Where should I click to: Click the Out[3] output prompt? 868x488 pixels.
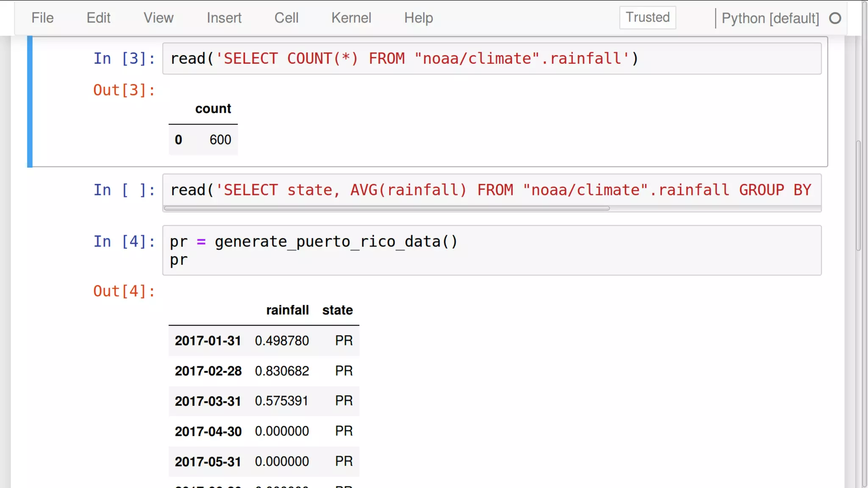[x=124, y=90]
